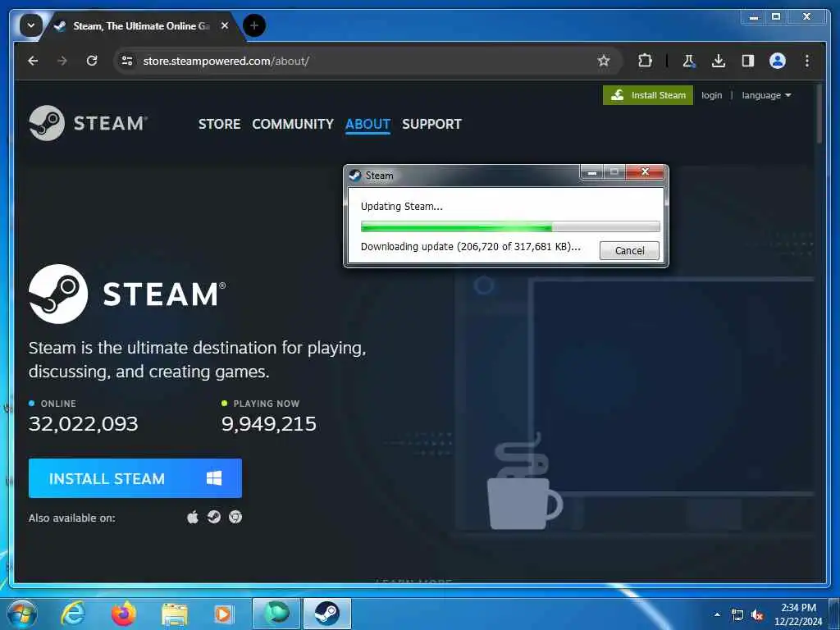Open the browser downloads icon
The image size is (840, 630).
click(x=719, y=61)
